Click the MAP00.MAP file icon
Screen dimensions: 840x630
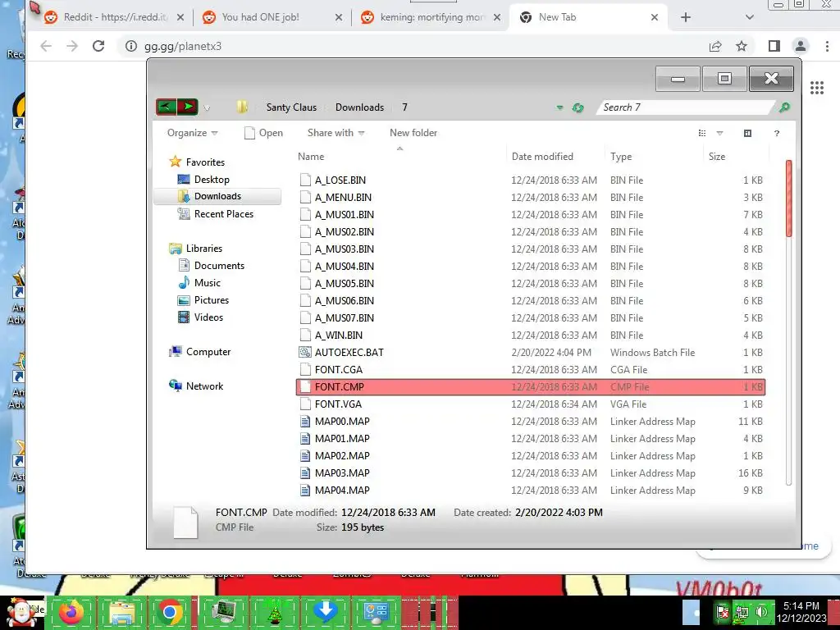click(305, 421)
